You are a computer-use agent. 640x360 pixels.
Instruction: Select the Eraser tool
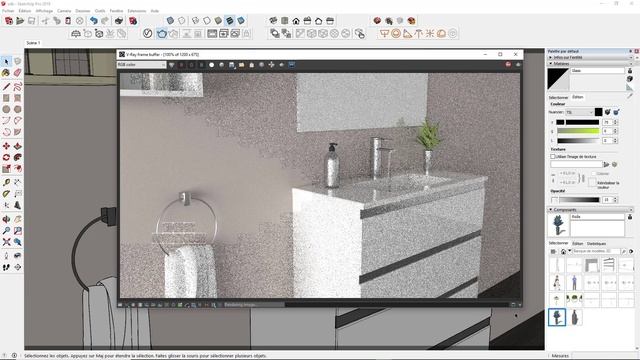point(18,73)
